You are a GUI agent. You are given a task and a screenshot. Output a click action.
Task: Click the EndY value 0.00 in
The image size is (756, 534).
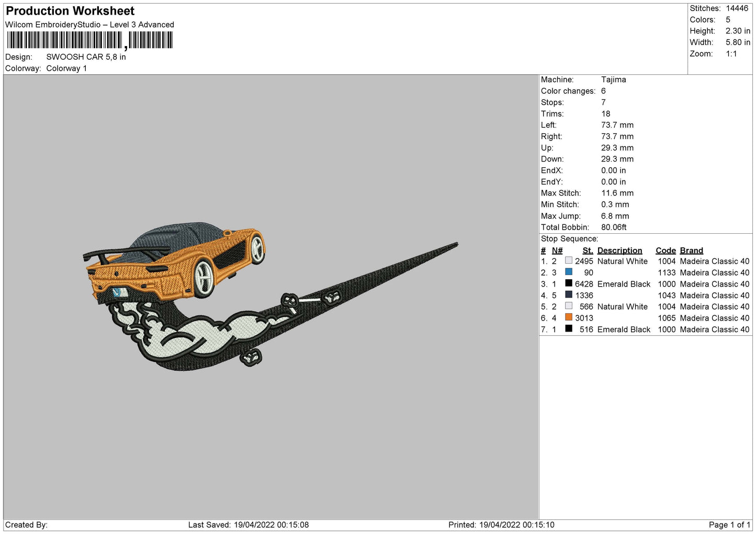click(x=614, y=182)
